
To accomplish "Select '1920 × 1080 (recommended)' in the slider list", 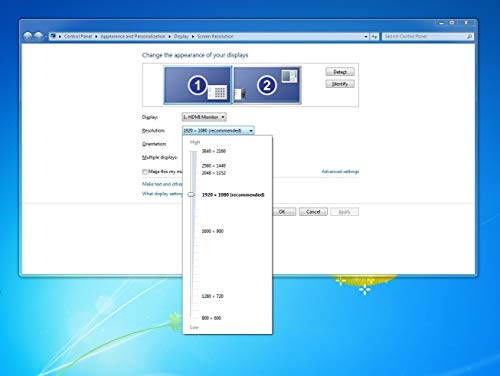I will click(x=233, y=195).
